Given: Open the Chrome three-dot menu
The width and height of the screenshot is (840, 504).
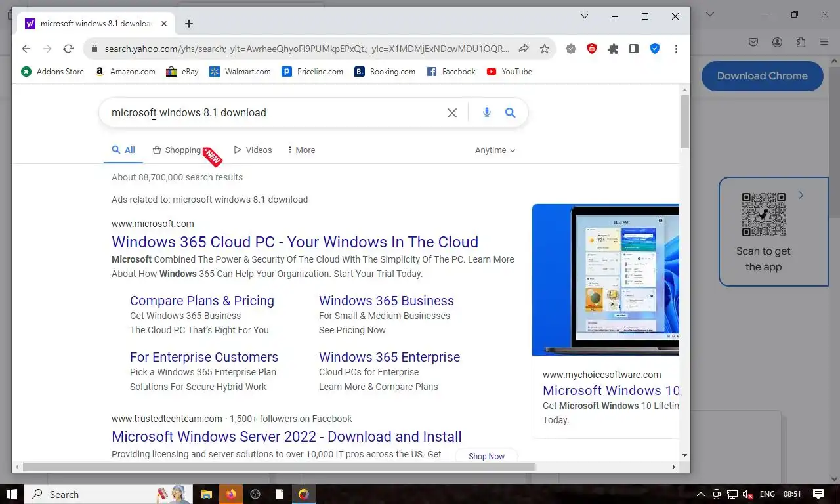Looking at the screenshot, I should pyautogui.click(x=676, y=49).
